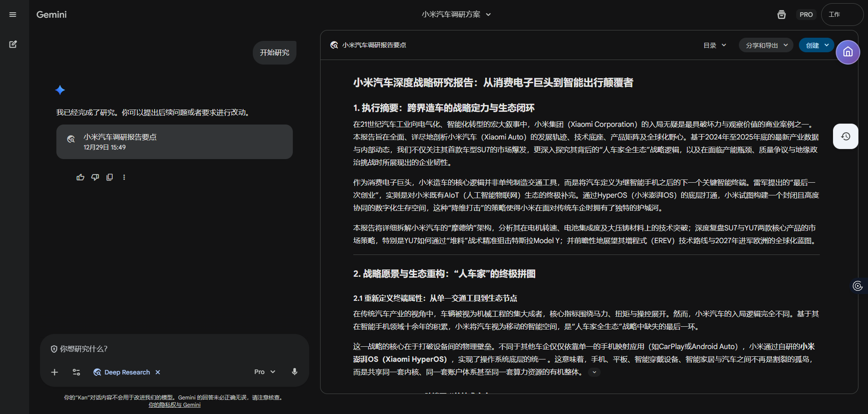This screenshot has width=868, height=414.
Task: Click the PRO badge
Action: 806,15
